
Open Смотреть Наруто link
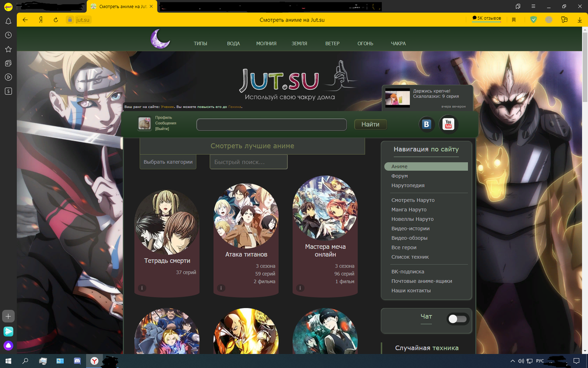coord(413,200)
